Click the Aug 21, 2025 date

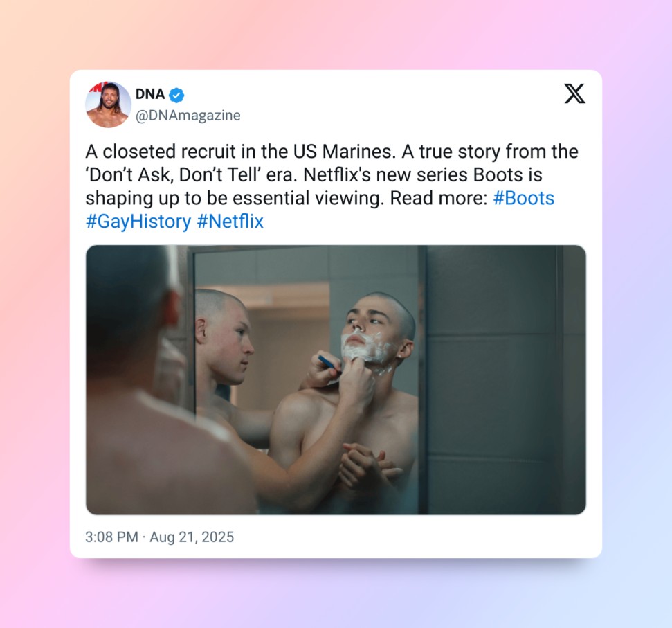[x=192, y=537]
